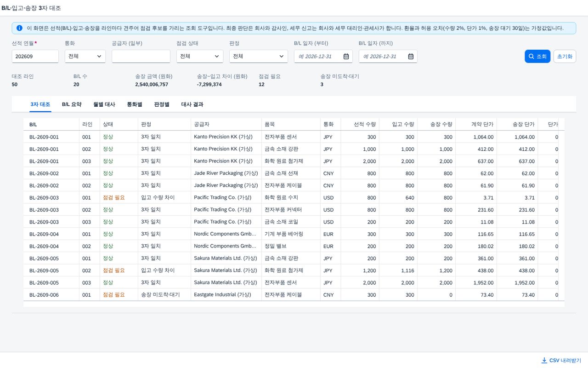The image size is (588, 368).
Task: Open calendar picker for B/L 일자 (까지)
Action: click(x=411, y=57)
